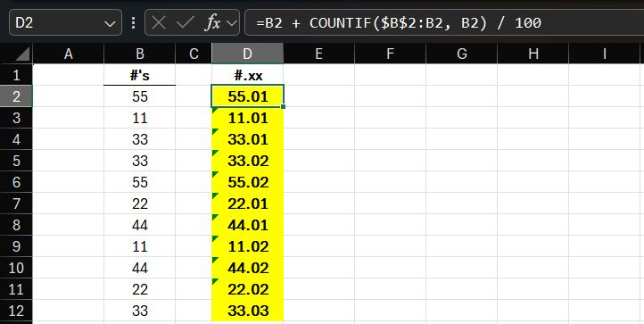Select cell B2 containing 55
Screen dimensions: 644x324
click(x=140, y=96)
